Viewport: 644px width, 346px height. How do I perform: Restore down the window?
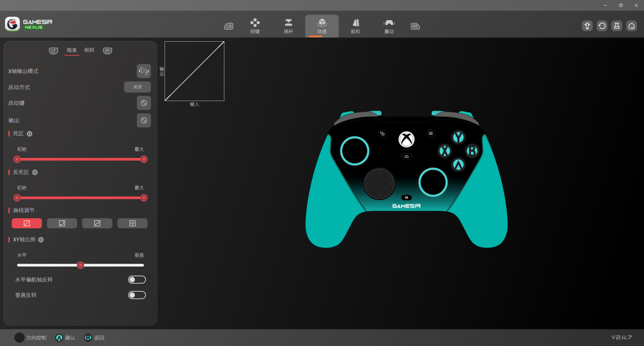[620, 5]
